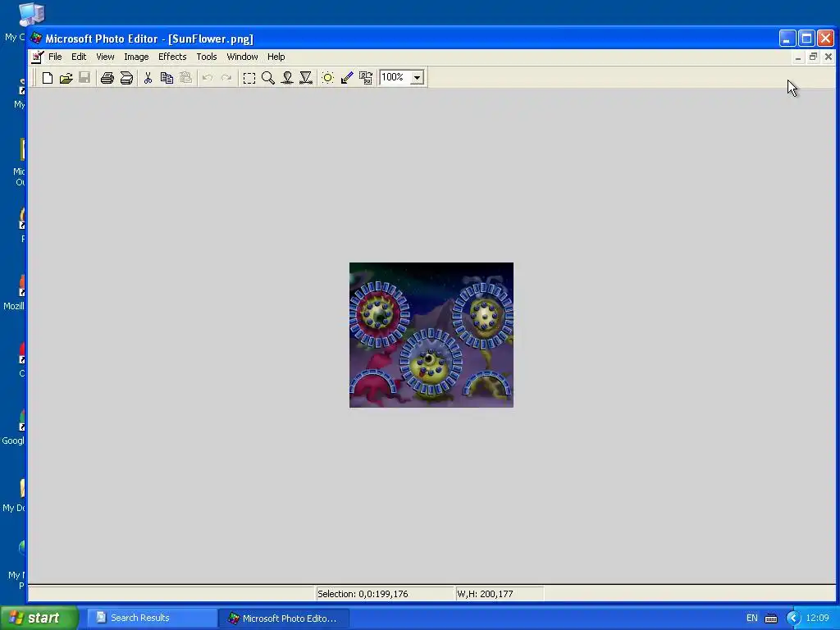The image size is (840, 630).
Task: Pick the Zoom magnifier tool
Action: pyautogui.click(x=268, y=78)
